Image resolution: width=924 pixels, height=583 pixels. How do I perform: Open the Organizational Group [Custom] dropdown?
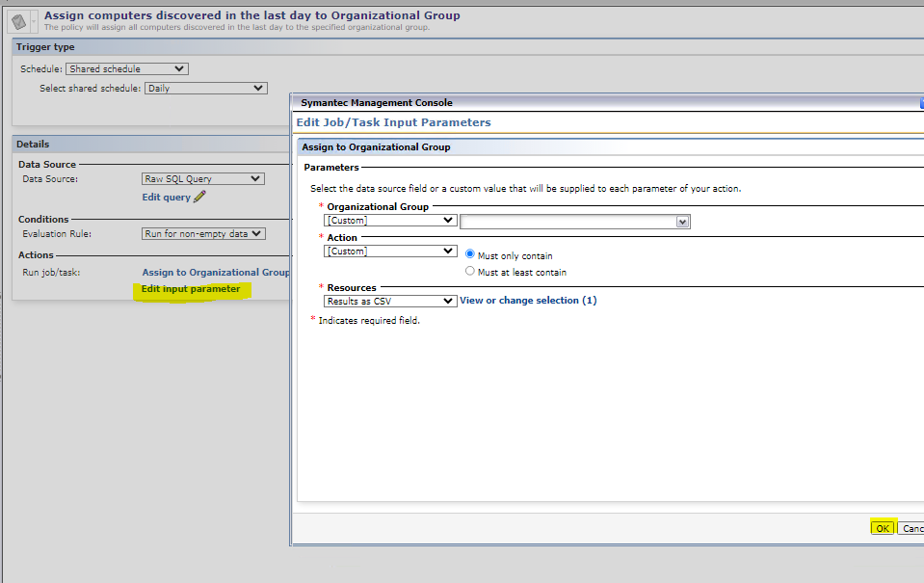[x=389, y=221]
